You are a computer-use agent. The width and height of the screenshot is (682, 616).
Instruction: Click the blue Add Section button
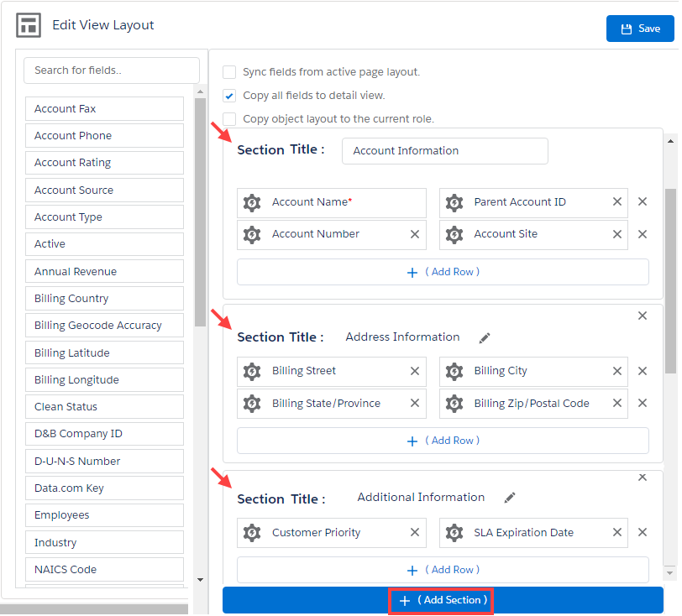[x=442, y=600]
